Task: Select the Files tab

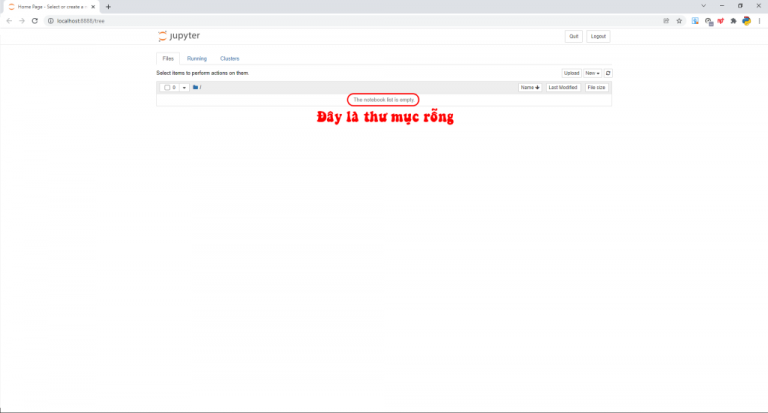Action: click(x=168, y=59)
